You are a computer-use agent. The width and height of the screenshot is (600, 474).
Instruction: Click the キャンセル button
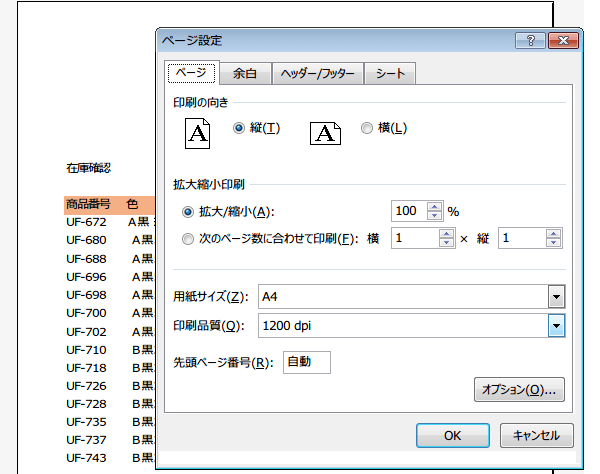[536, 435]
